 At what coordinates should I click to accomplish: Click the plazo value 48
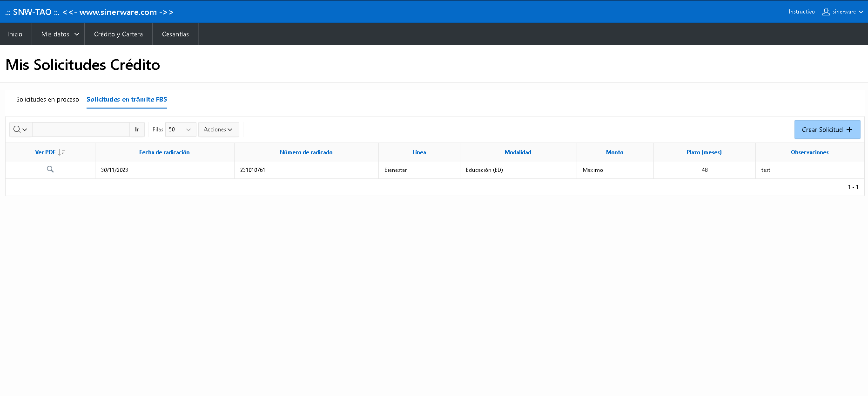coord(705,170)
